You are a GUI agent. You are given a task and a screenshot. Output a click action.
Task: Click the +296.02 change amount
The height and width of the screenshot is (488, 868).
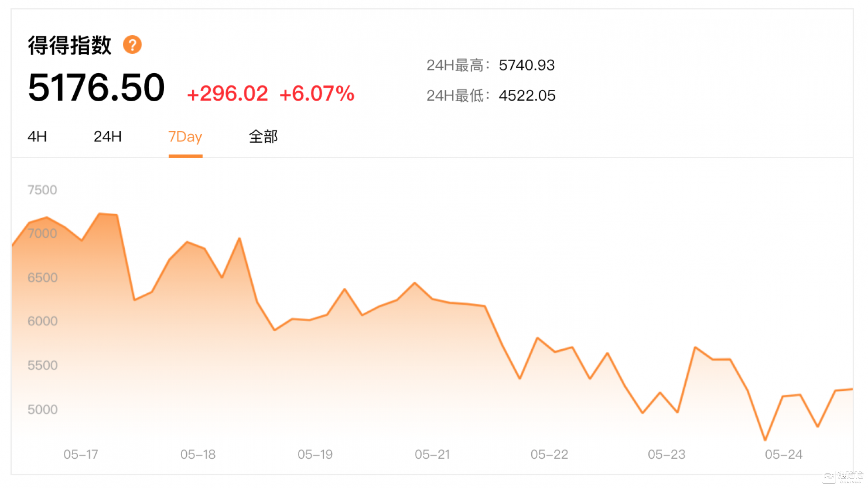tap(227, 94)
